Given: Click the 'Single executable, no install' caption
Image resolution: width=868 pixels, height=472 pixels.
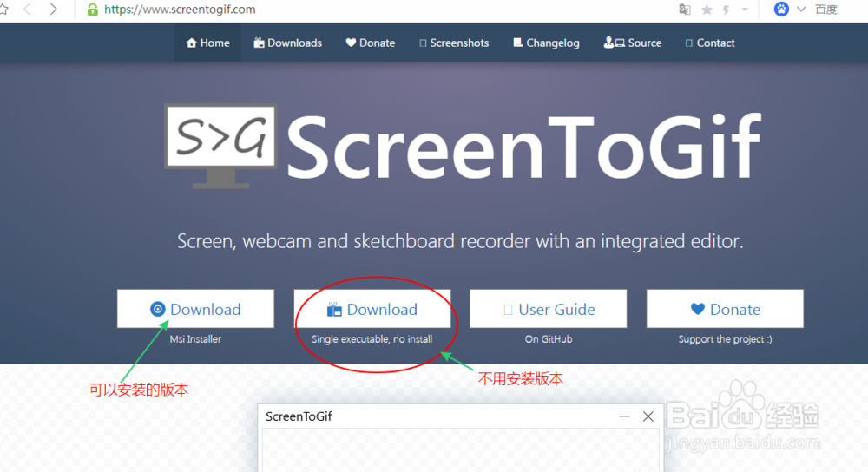Looking at the screenshot, I should click(372, 338).
